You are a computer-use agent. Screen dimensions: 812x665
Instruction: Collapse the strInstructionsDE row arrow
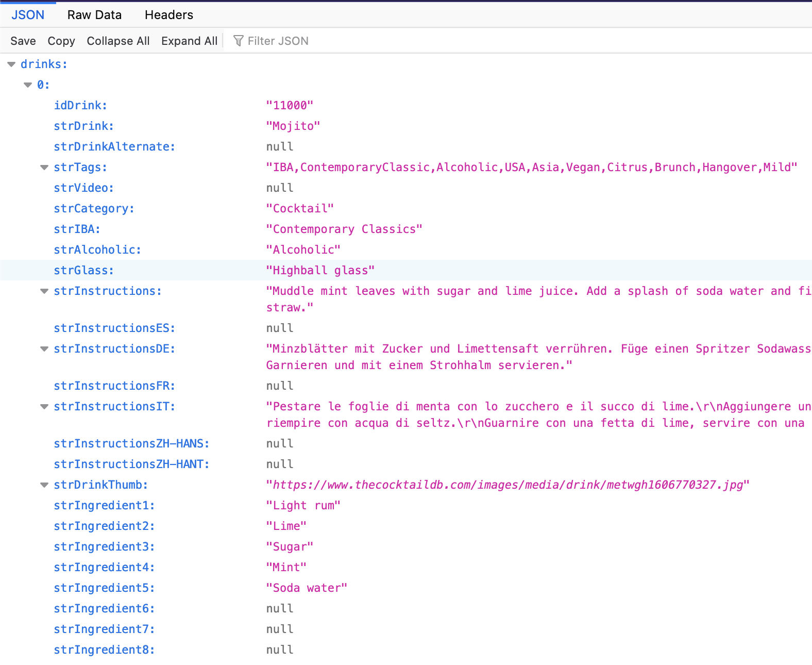(44, 349)
